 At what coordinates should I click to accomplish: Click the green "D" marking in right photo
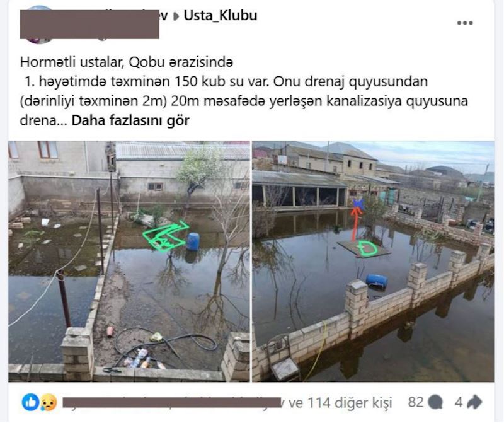(367, 248)
